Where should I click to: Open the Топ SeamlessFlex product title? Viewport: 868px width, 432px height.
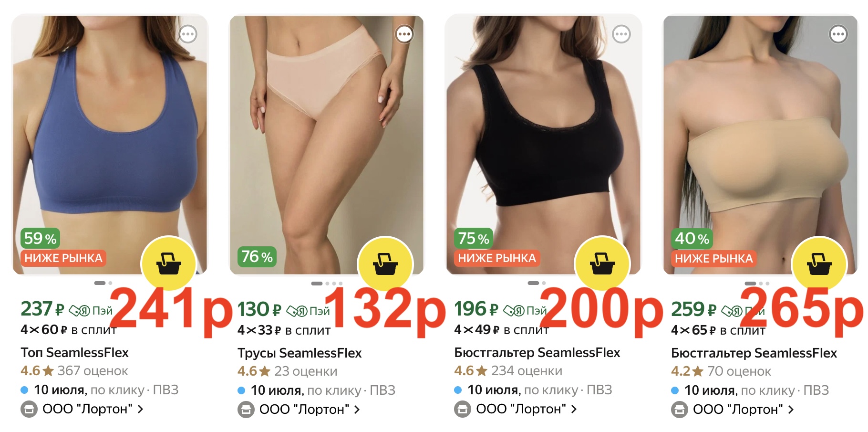(x=75, y=353)
